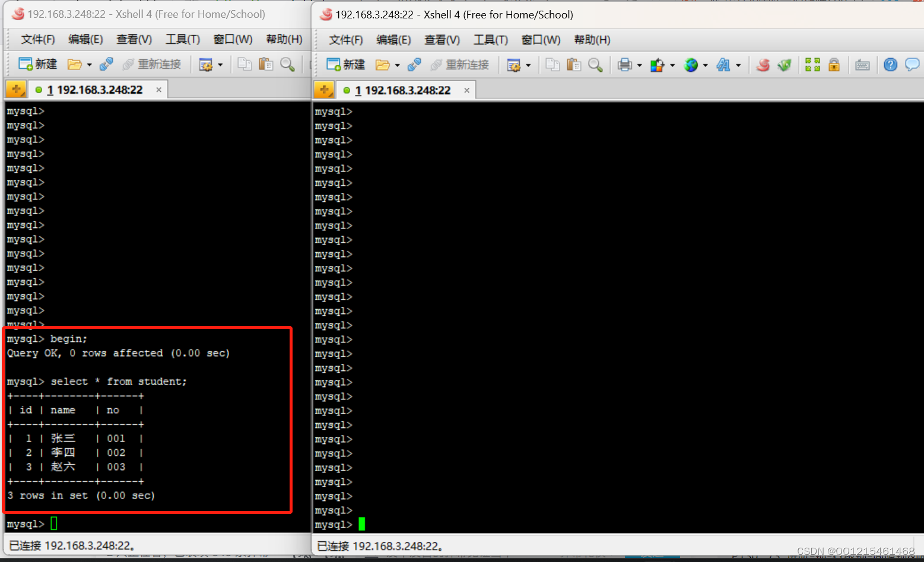This screenshot has width=924, height=562.
Task: Click 重新连接 reconnect in right window
Action: (460, 65)
